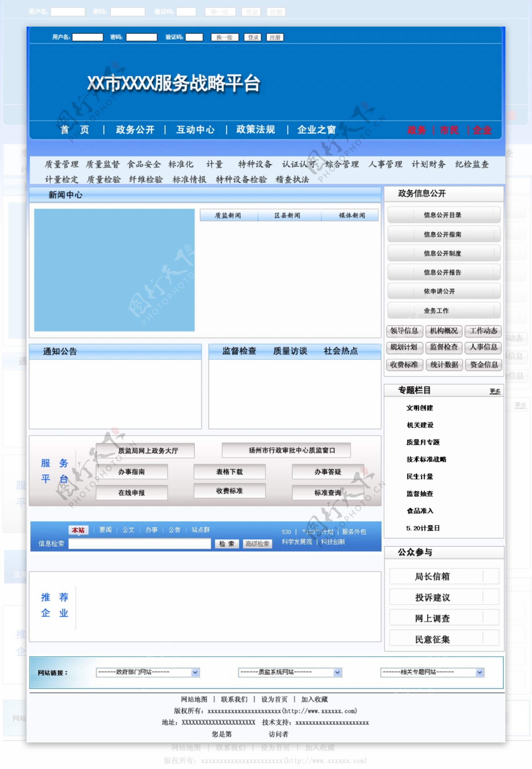
Task: Open 政策法规 navigation item
Action: (256, 129)
